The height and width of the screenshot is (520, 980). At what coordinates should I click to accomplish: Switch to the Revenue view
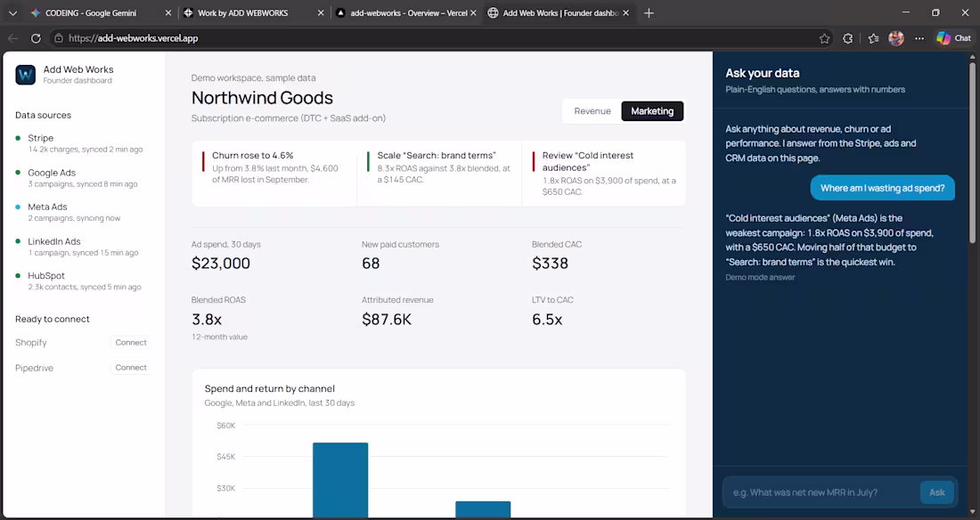(592, 111)
